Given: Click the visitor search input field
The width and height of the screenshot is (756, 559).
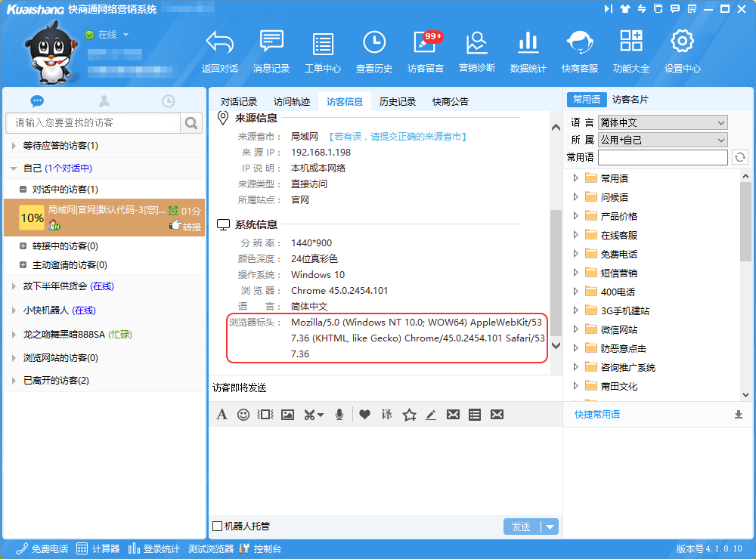Looking at the screenshot, I should click(93, 122).
